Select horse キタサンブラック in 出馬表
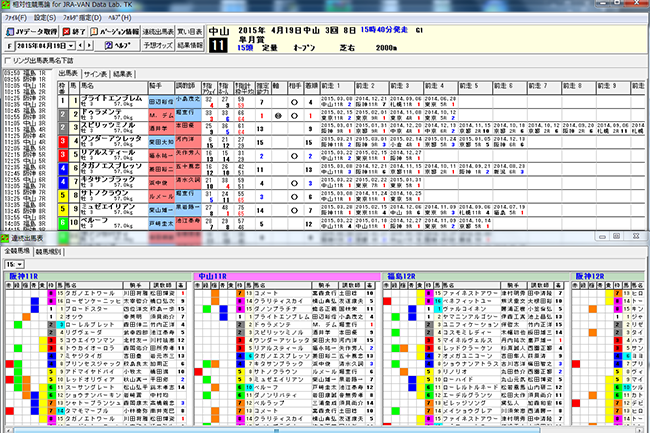 point(114,183)
